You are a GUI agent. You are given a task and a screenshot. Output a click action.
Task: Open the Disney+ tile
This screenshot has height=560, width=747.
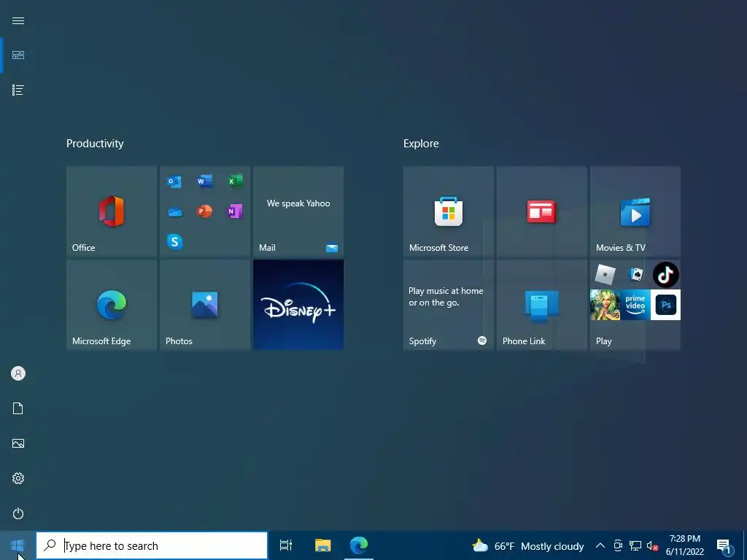(298, 305)
